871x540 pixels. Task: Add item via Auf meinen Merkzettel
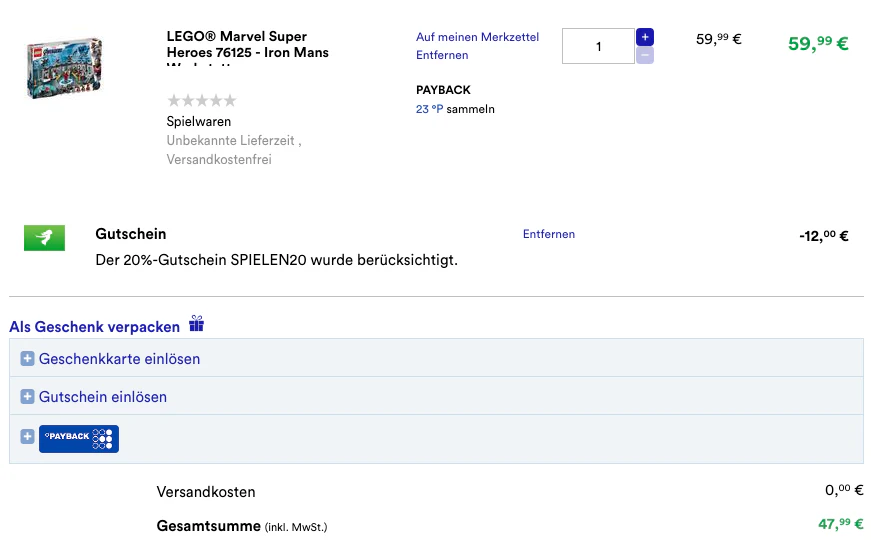point(477,37)
